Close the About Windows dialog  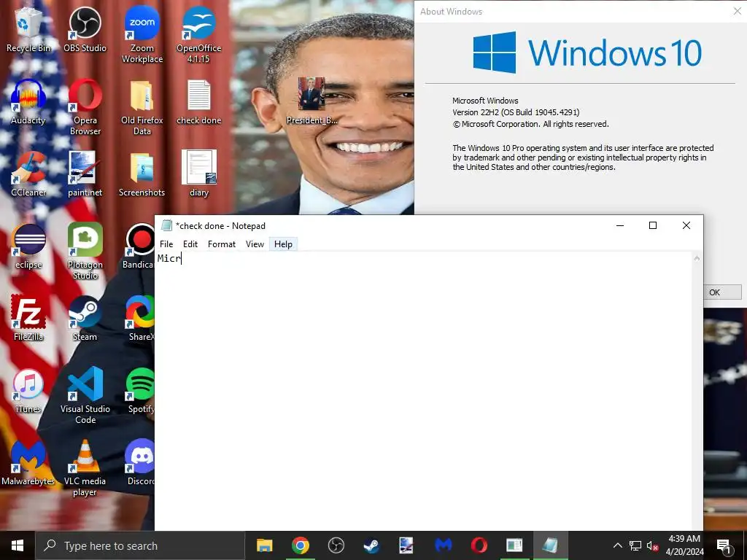tap(737, 12)
